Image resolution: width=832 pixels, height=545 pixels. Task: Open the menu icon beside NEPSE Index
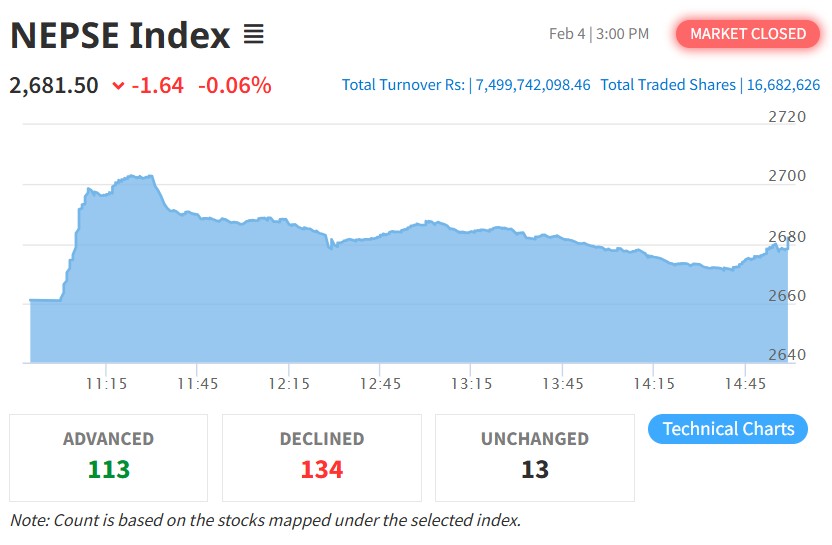253,35
